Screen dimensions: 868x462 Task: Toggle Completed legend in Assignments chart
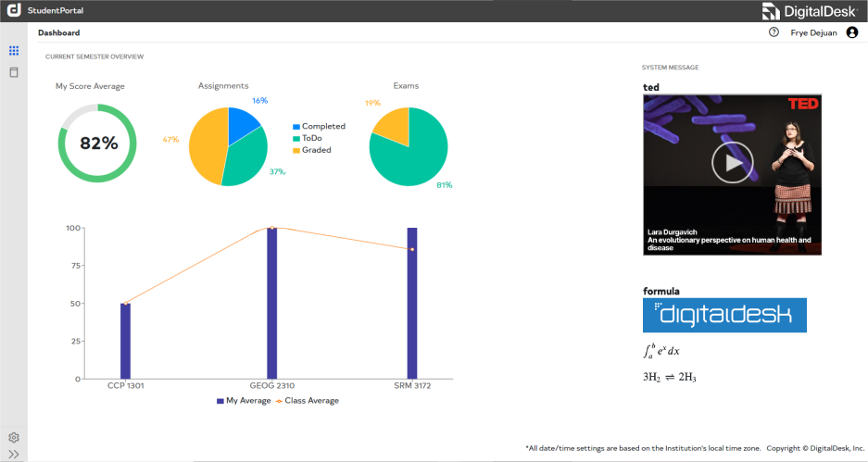click(319, 126)
